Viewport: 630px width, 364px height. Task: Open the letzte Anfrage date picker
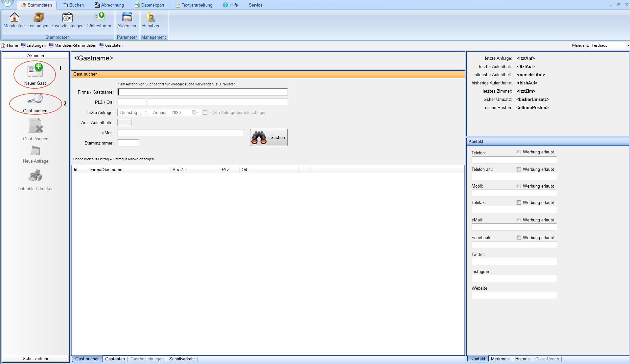tap(196, 113)
